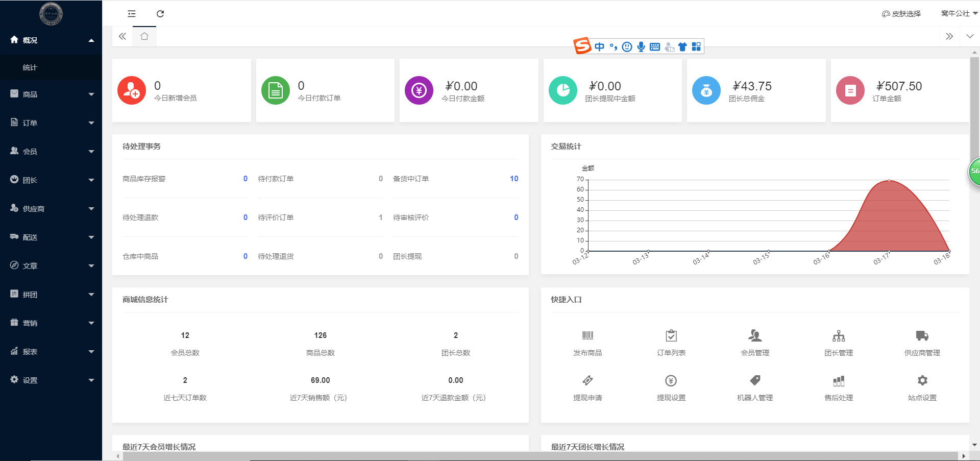Open the 窝牛公社 account dropdown
Viewport: 980px width, 461px height.
click(x=958, y=13)
